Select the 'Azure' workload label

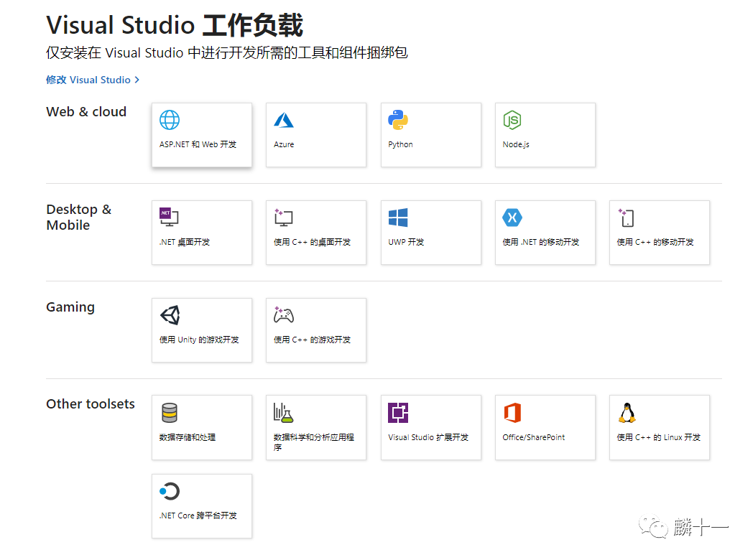click(x=284, y=144)
